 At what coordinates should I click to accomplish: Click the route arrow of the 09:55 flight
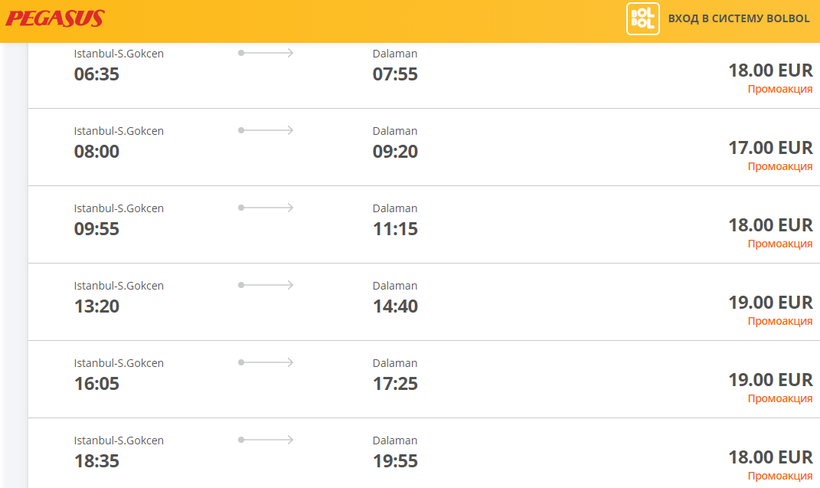pyautogui.click(x=266, y=207)
